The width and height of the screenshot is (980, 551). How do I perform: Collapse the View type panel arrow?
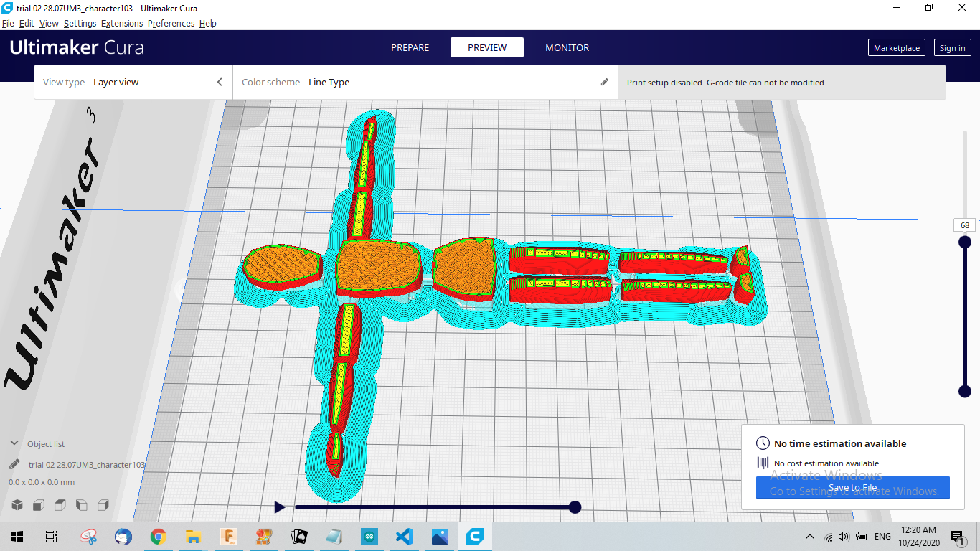[x=220, y=82]
